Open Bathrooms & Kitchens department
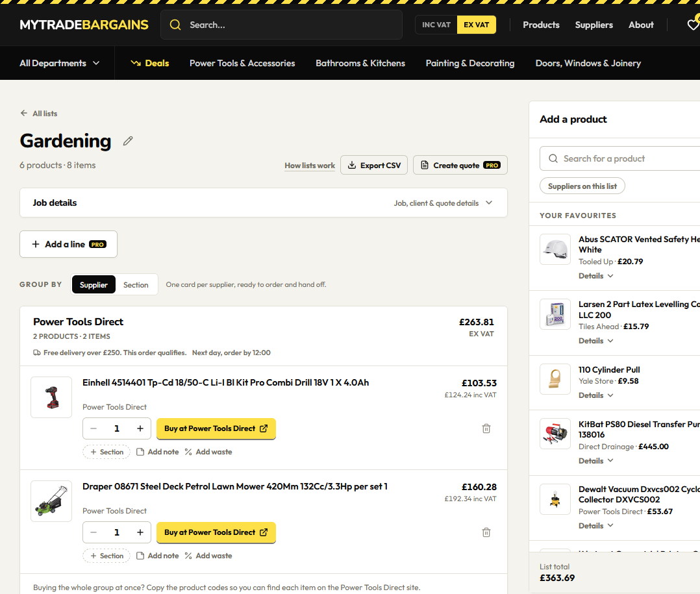This screenshot has height=594, width=700. (360, 64)
